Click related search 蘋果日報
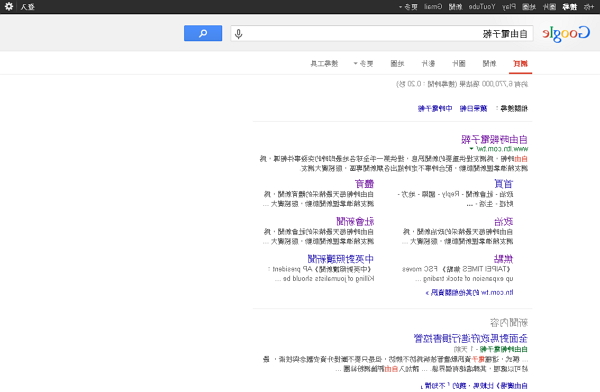Viewport: 600px width, 392px height. [x=473, y=108]
